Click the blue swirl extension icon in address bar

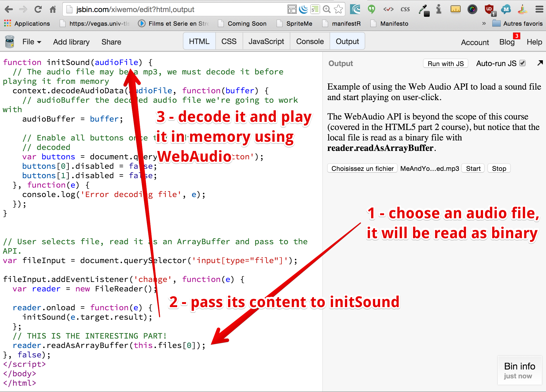click(303, 9)
